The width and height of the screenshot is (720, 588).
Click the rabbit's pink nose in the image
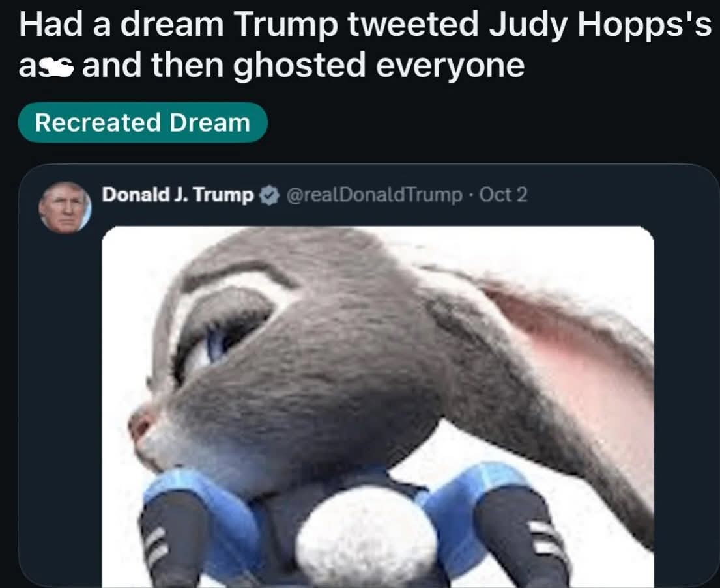click(x=139, y=425)
